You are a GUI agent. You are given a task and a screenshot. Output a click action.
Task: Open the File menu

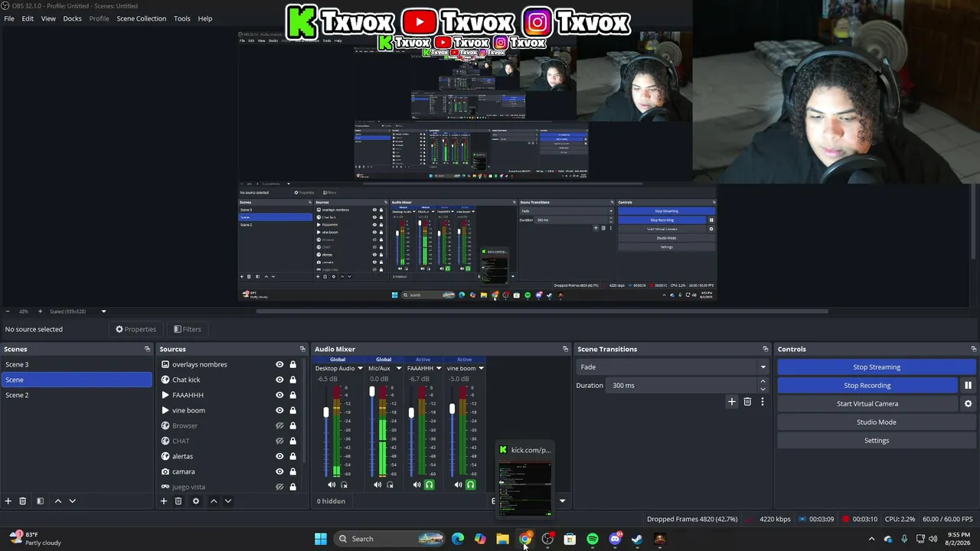(9, 18)
